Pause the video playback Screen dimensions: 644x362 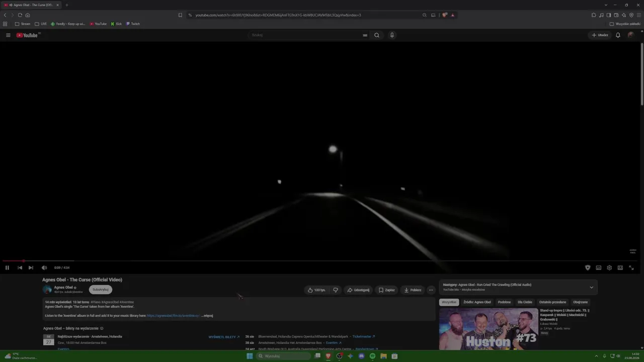(x=7, y=268)
